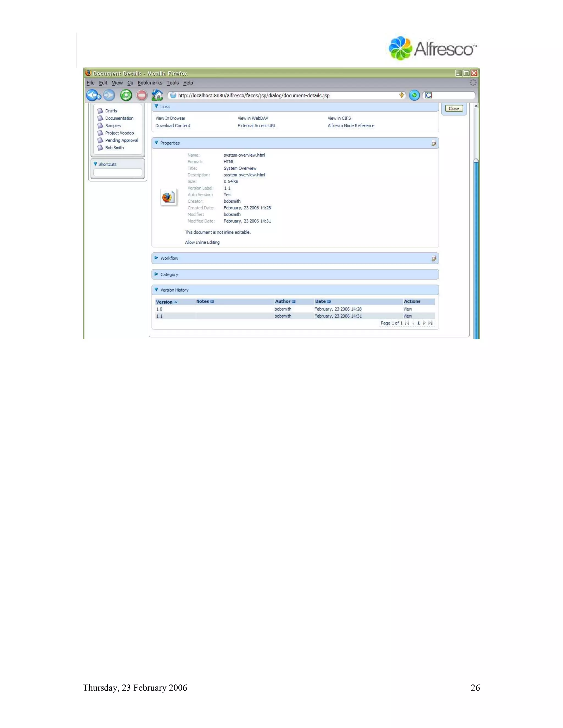Click the Allow Inline Editing link
This screenshot has width=563, height=728.
point(202,242)
